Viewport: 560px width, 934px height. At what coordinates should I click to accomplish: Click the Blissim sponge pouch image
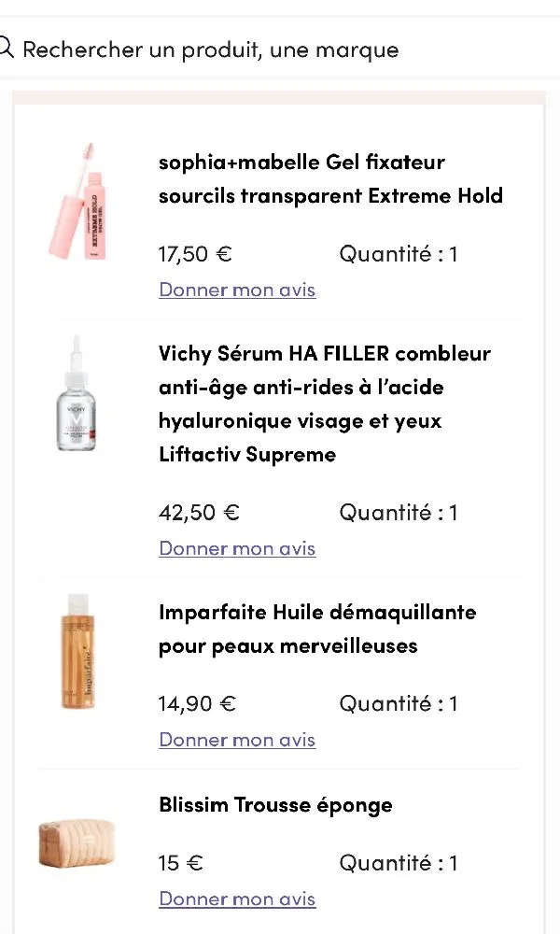[x=77, y=843]
